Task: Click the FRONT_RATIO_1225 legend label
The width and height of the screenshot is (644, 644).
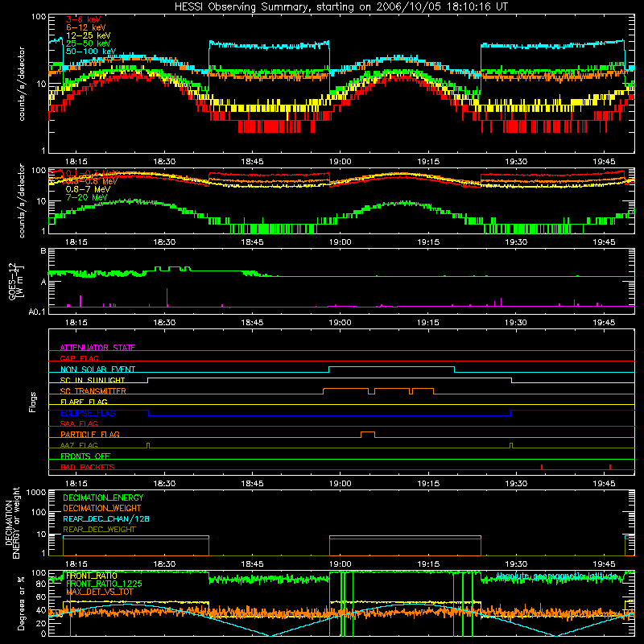Action: [104, 584]
